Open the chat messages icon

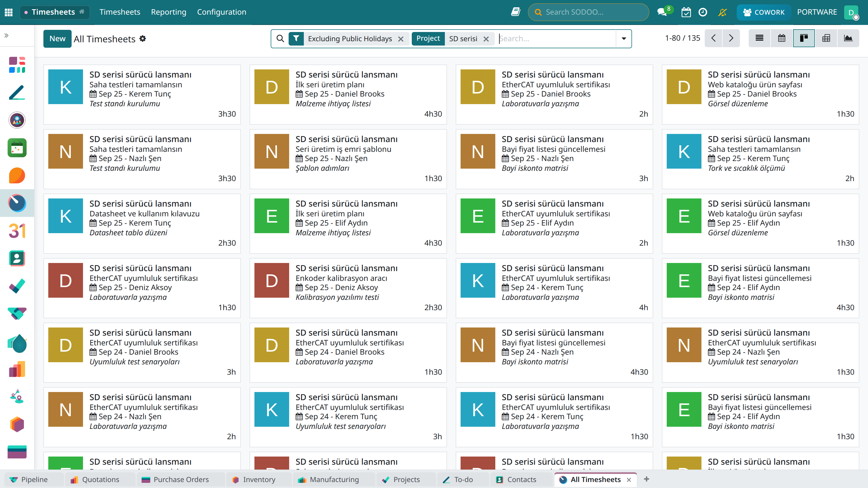662,12
